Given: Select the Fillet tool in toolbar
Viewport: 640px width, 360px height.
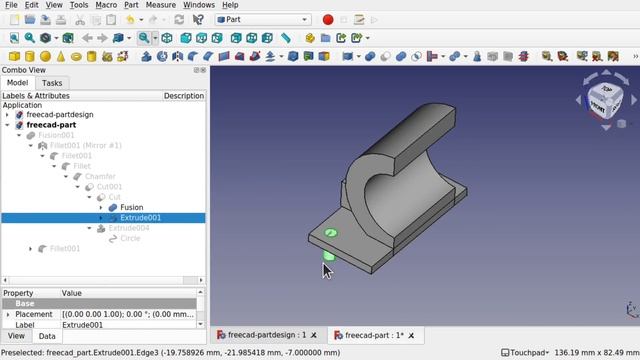Looking at the screenshot, I should [193, 56].
